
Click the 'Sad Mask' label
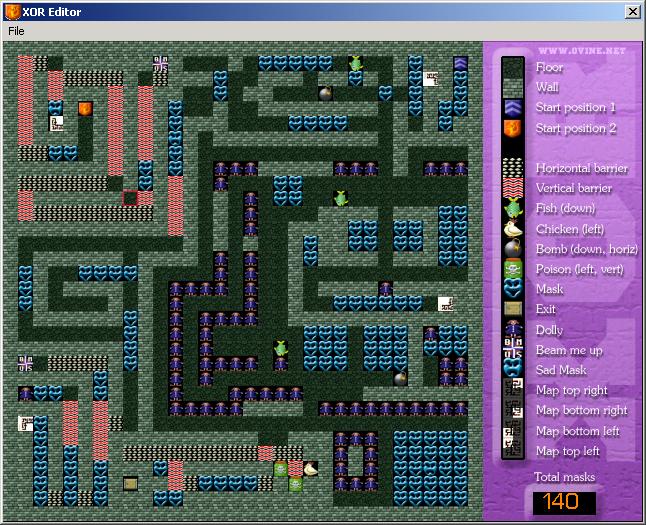pos(561,370)
